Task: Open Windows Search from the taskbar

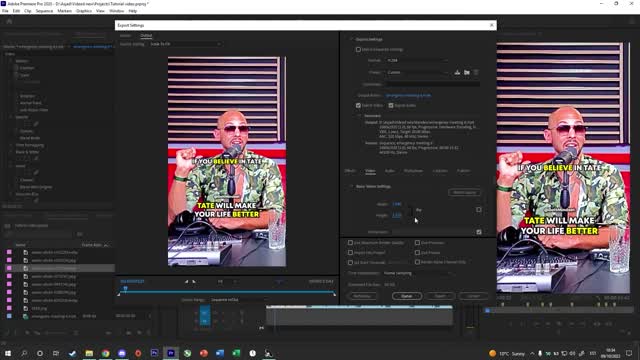Action: tap(24, 353)
